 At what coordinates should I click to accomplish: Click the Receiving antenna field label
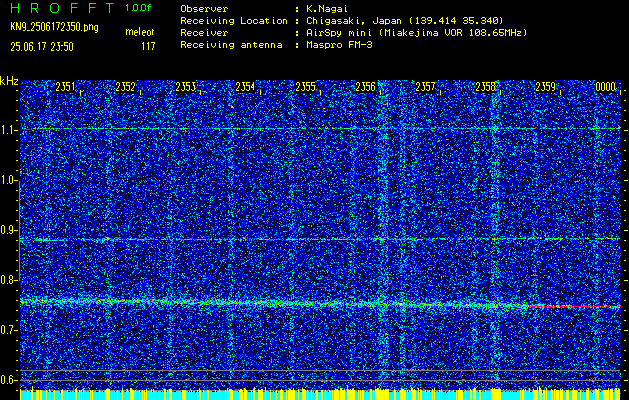pos(231,45)
